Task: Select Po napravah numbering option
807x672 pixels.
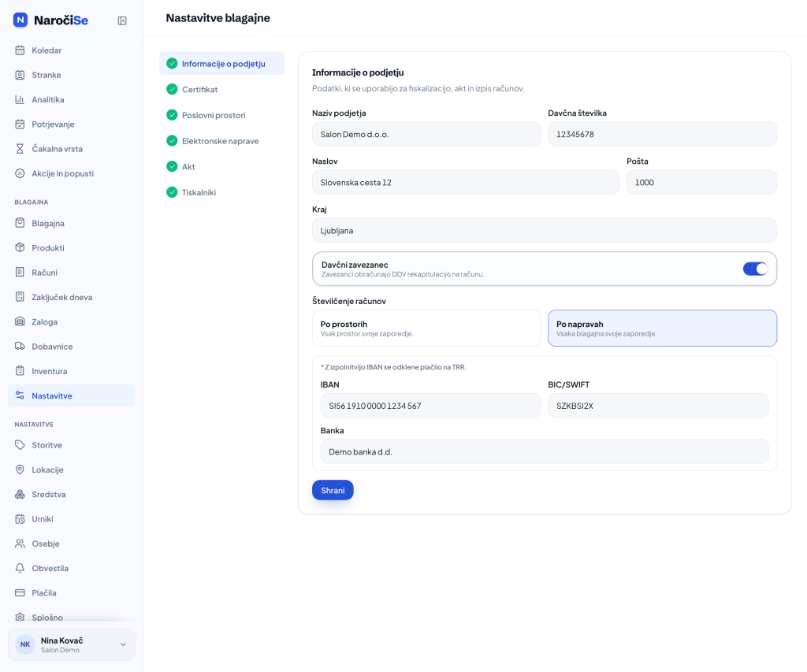Action: pyautogui.click(x=662, y=329)
